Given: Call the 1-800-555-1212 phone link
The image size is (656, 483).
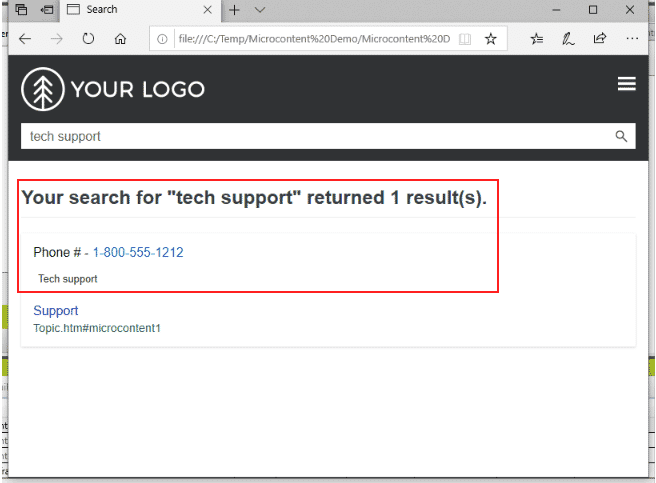Looking at the screenshot, I should 138,252.
